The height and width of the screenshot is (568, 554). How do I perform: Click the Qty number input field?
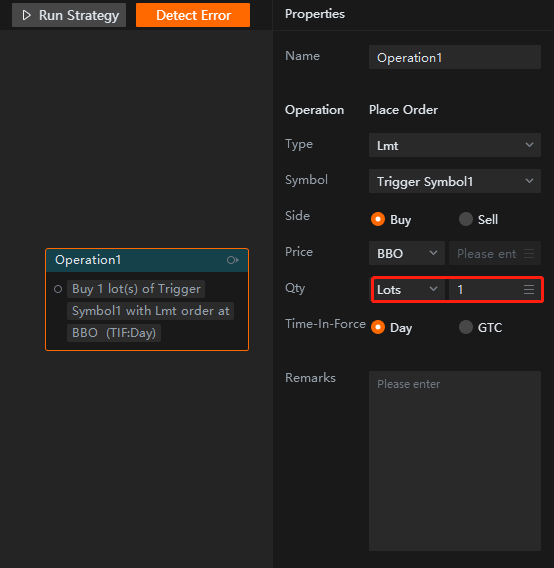coord(486,289)
